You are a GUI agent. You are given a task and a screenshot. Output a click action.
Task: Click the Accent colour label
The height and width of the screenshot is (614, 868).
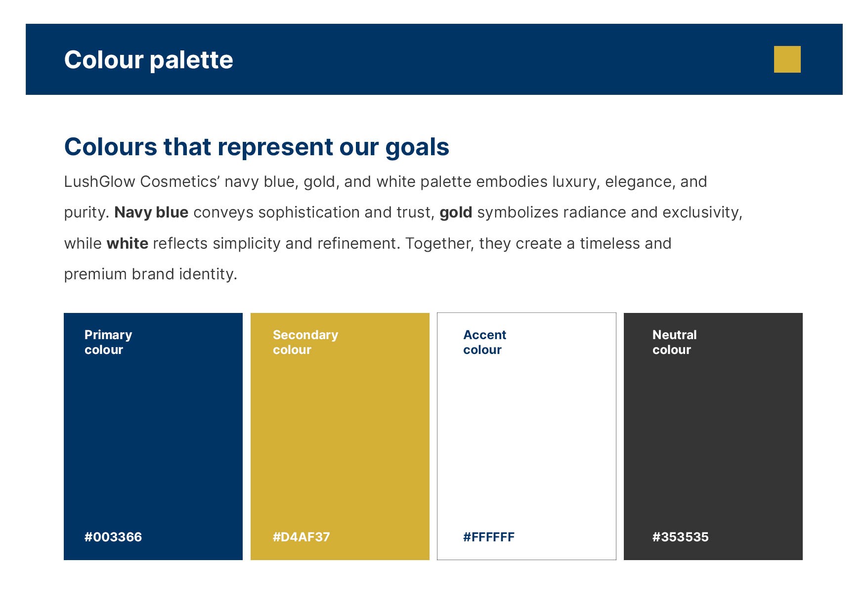[484, 342]
